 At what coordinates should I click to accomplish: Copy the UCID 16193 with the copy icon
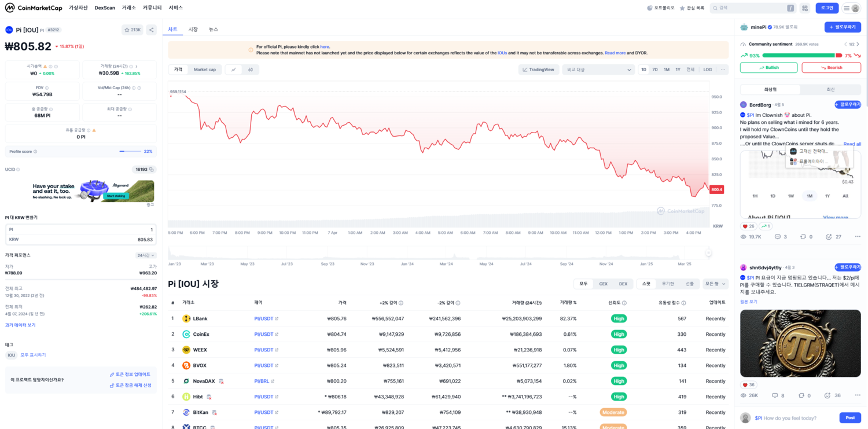[152, 170]
